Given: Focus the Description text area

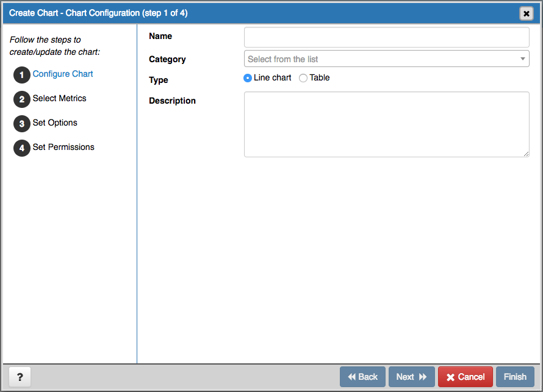Looking at the screenshot, I should pyautogui.click(x=386, y=124).
